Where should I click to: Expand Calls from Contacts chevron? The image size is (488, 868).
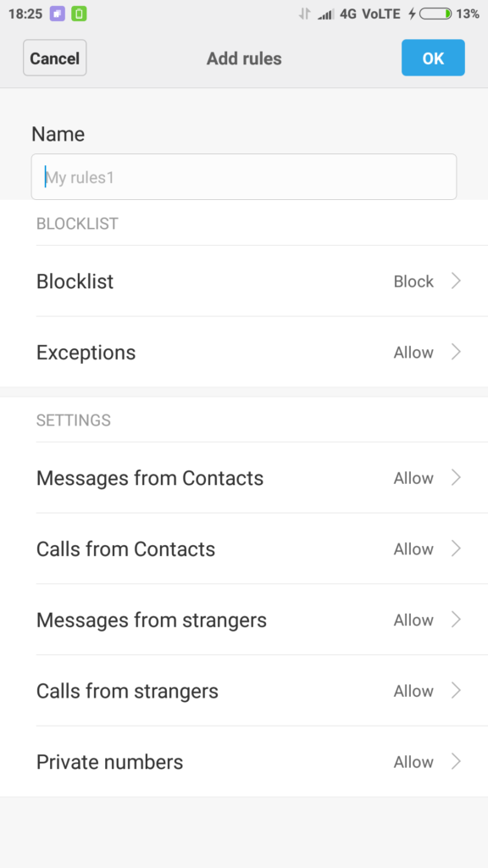(x=456, y=548)
